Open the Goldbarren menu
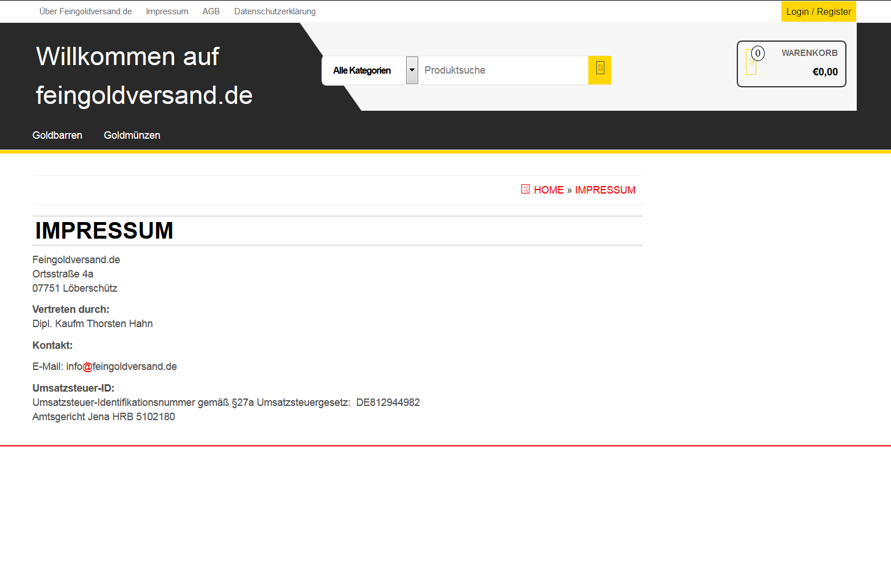The image size is (891, 588). point(57,135)
